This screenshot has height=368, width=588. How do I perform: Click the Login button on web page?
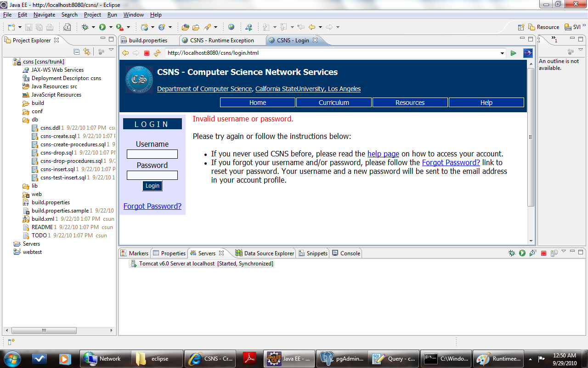click(x=152, y=186)
